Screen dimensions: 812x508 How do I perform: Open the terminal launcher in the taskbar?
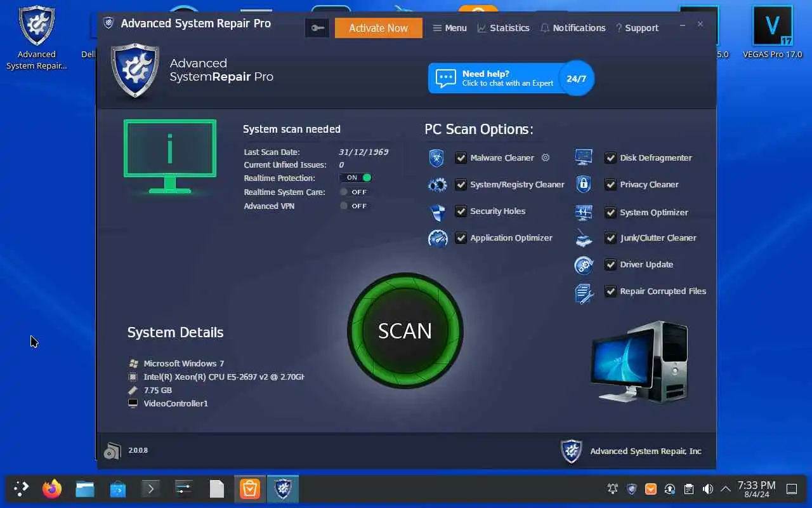151,489
